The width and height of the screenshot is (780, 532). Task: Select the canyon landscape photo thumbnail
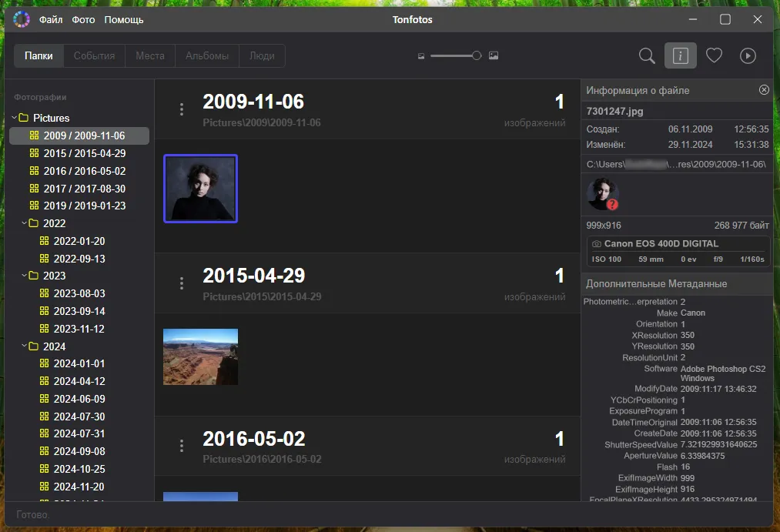tap(200, 356)
